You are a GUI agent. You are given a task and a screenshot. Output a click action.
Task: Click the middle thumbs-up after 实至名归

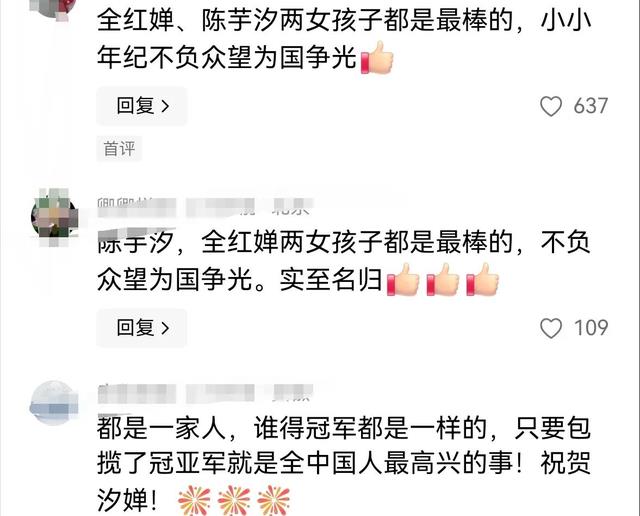pos(442,280)
